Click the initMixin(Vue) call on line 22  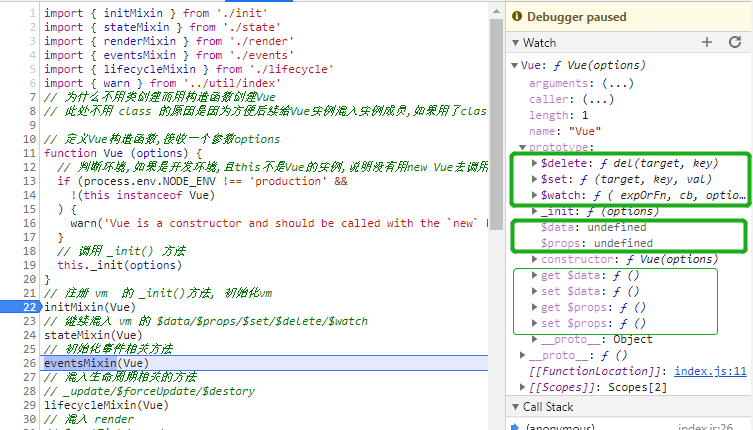point(90,307)
